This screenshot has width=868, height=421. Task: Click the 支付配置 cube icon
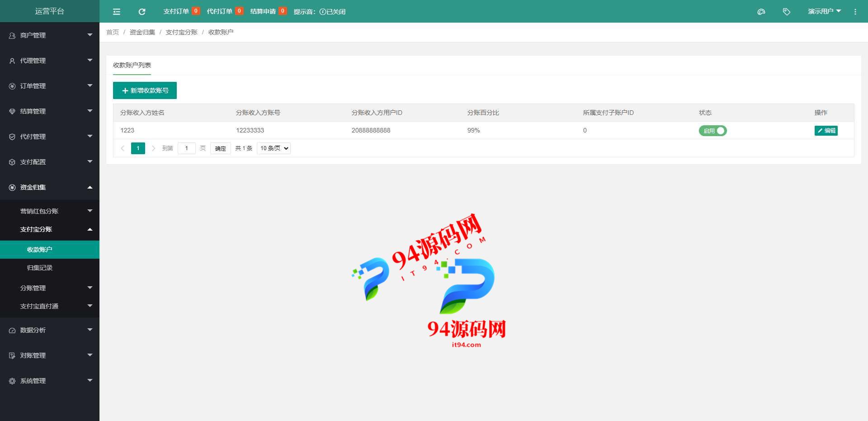[x=12, y=162]
